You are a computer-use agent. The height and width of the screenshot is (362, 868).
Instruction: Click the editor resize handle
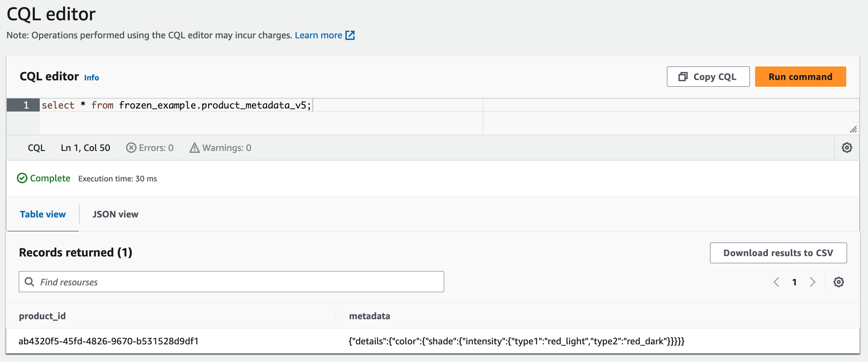pos(853,129)
